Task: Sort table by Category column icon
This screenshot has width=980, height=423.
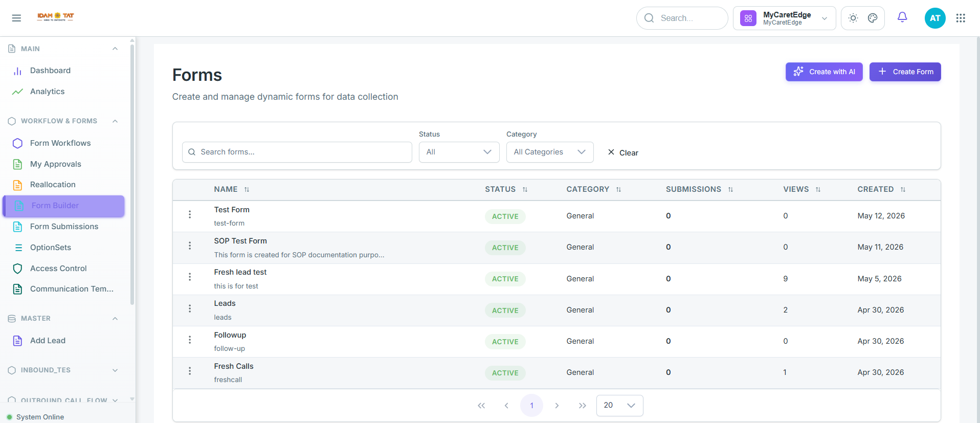Action: (618, 190)
